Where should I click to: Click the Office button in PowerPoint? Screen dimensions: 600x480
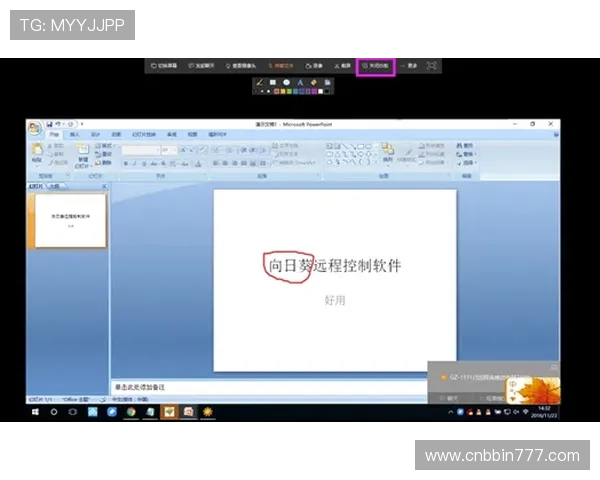tap(35, 128)
